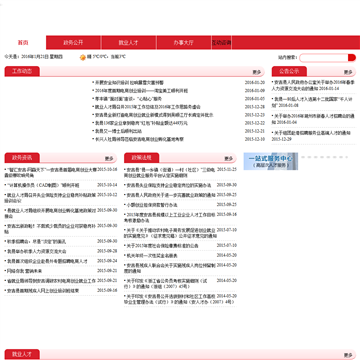The width and height of the screenshot is (360, 360).
Task: Open the 红包补贴 article dated 2015-12-22
Action: tap(140, 123)
